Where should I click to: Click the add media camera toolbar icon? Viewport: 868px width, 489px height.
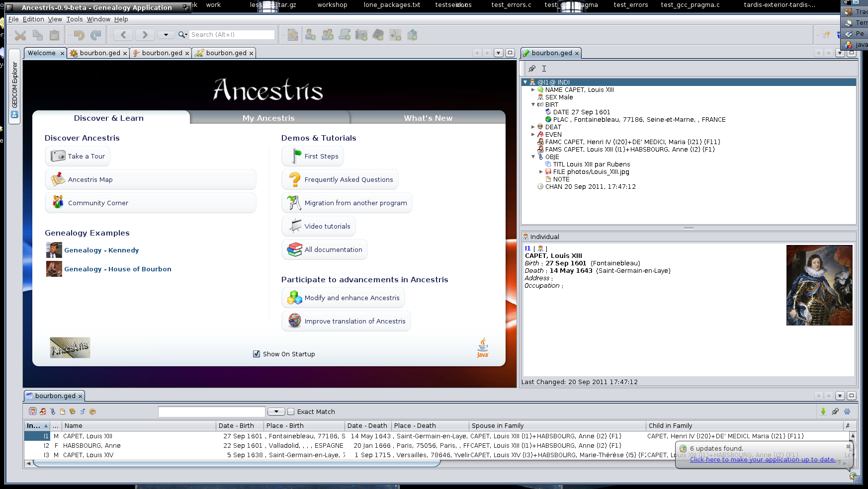(361, 35)
